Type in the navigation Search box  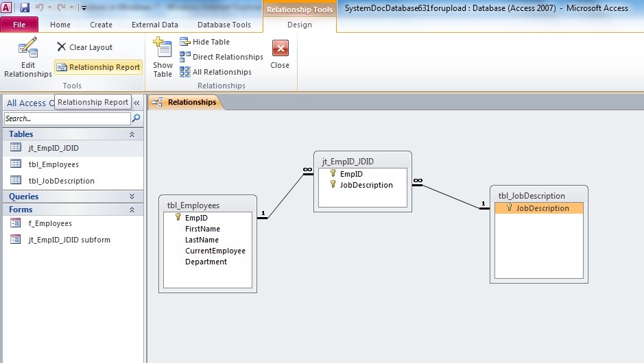(x=66, y=118)
